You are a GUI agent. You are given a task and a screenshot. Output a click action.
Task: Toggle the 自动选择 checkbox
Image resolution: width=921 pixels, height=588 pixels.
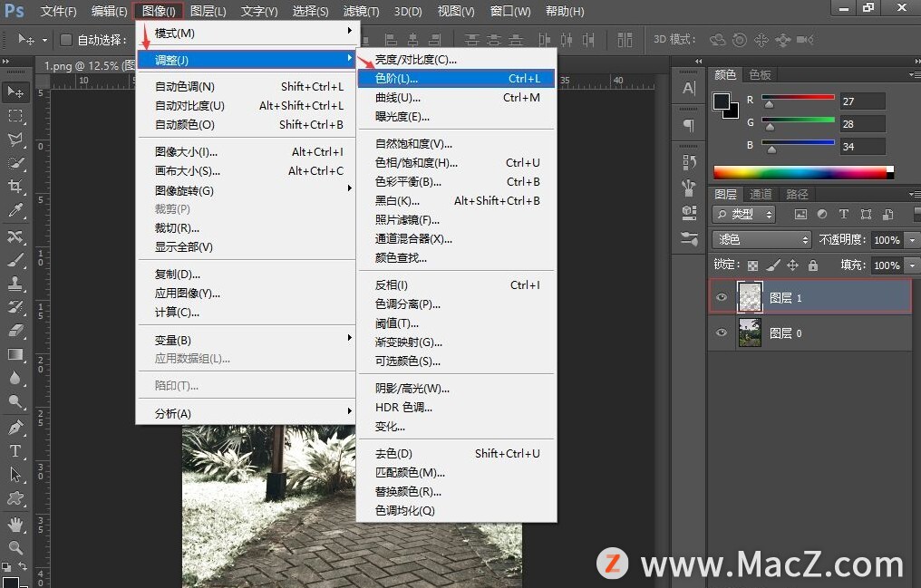pyautogui.click(x=66, y=39)
